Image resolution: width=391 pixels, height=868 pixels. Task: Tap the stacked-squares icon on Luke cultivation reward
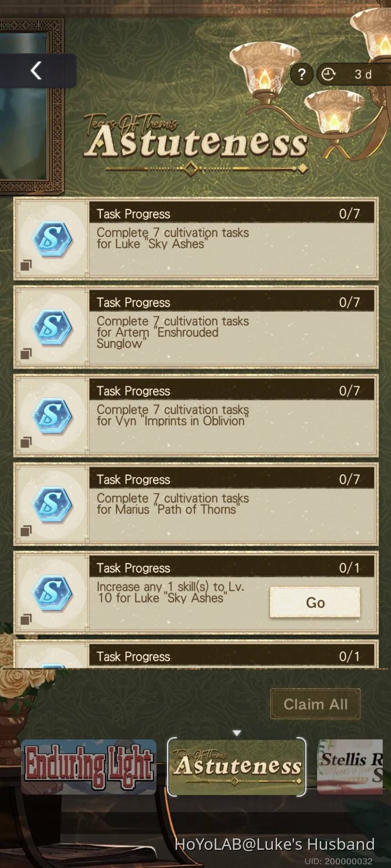pyautogui.click(x=26, y=265)
